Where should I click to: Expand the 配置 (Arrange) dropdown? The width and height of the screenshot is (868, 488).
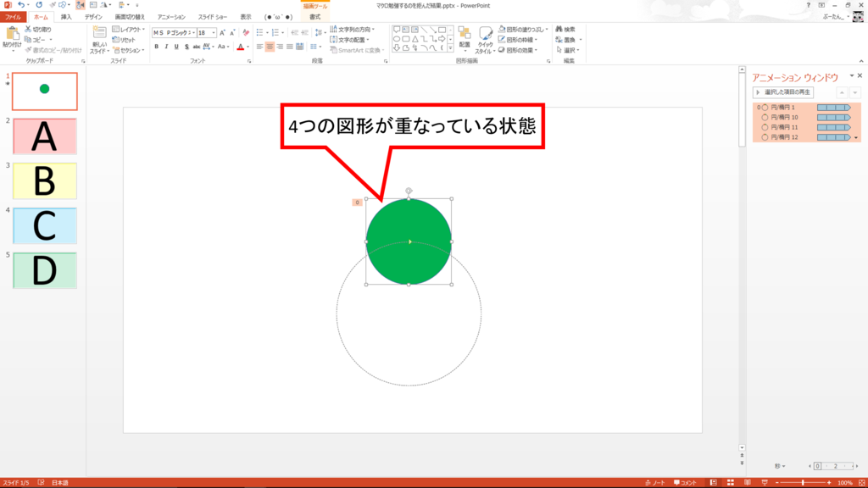click(x=465, y=49)
